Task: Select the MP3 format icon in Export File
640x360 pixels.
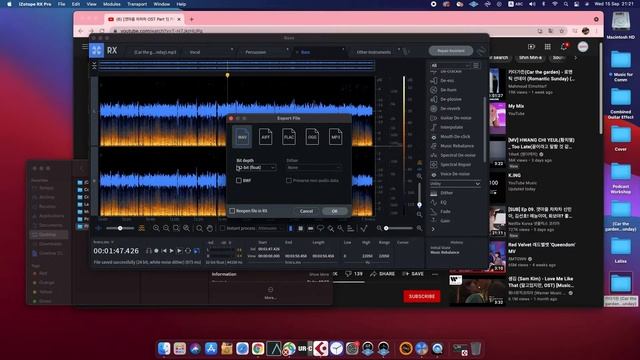Action: click(336, 137)
